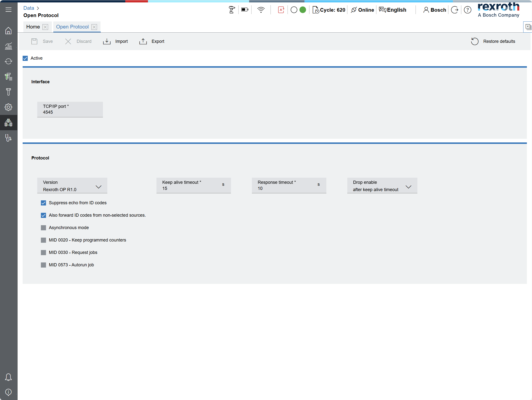
Task: Open settings gear in sidebar
Action: (x=9, y=107)
